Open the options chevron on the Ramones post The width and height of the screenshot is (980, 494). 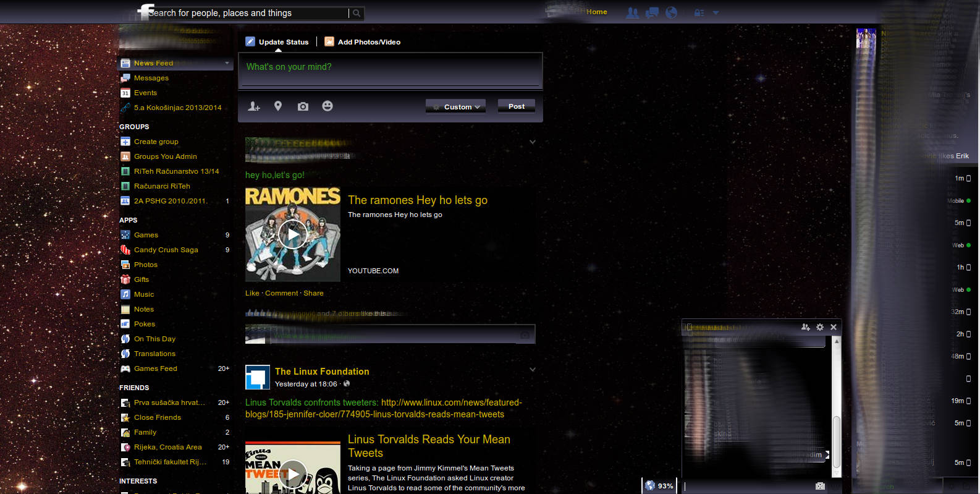point(533,142)
